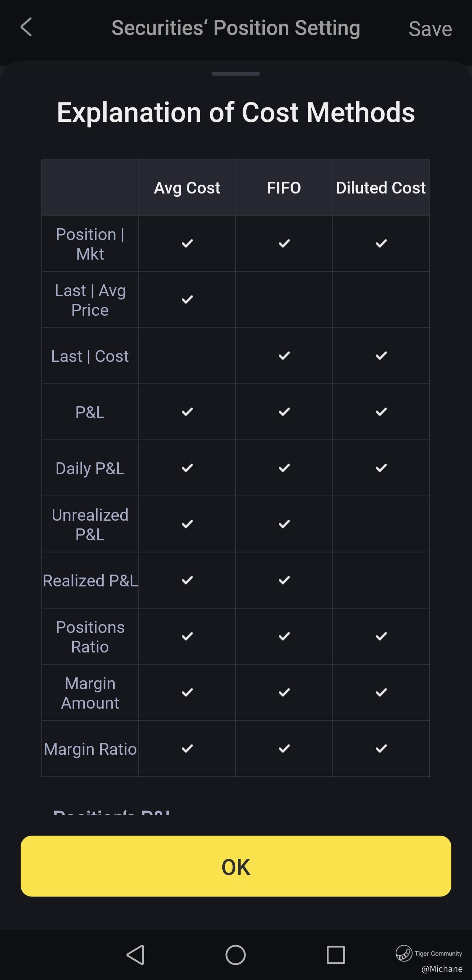Tap Android back navigation triangle
The height and width of the screenshot is (980, 472).
point(135,955)
